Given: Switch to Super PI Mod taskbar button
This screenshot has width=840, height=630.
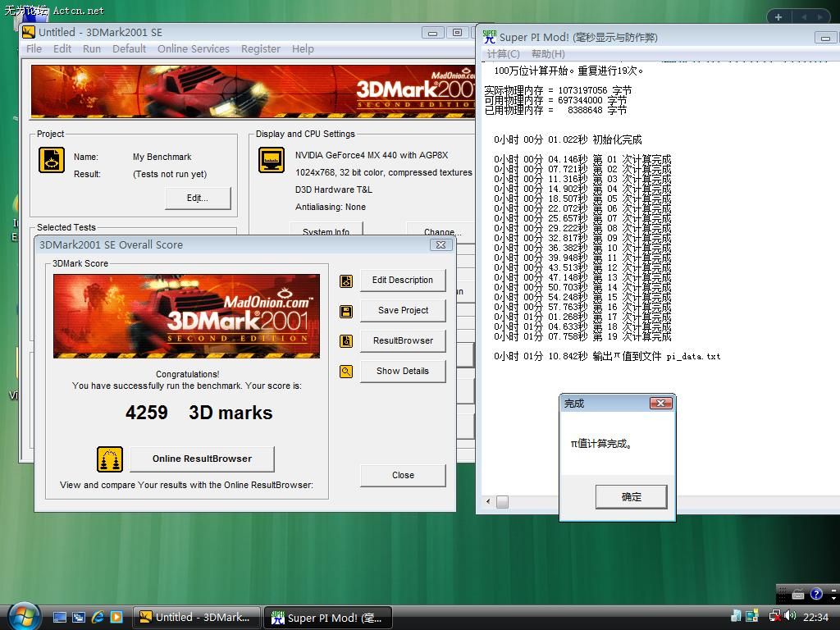Looking at the screenshot, I should click(328, 618).
